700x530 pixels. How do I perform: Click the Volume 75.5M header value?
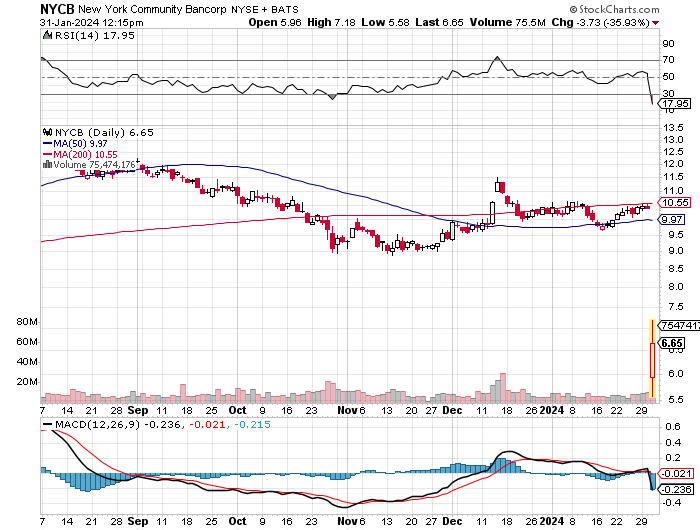pyautogui.click(x=508, y=22)
